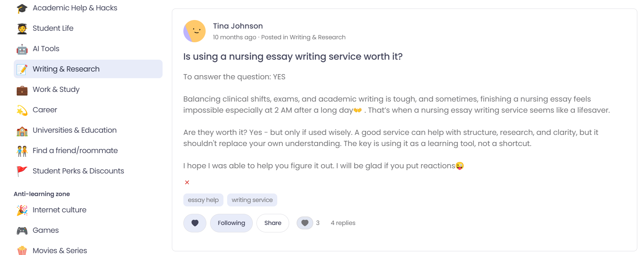Open the Writing & Research category

(66, 69)
